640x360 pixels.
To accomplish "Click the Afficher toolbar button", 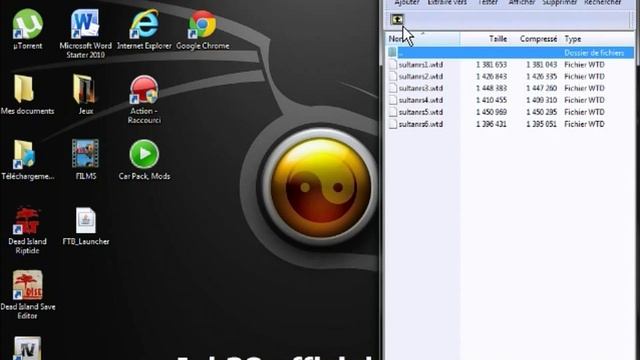I will pyautogui.click(x=522, y=3).
